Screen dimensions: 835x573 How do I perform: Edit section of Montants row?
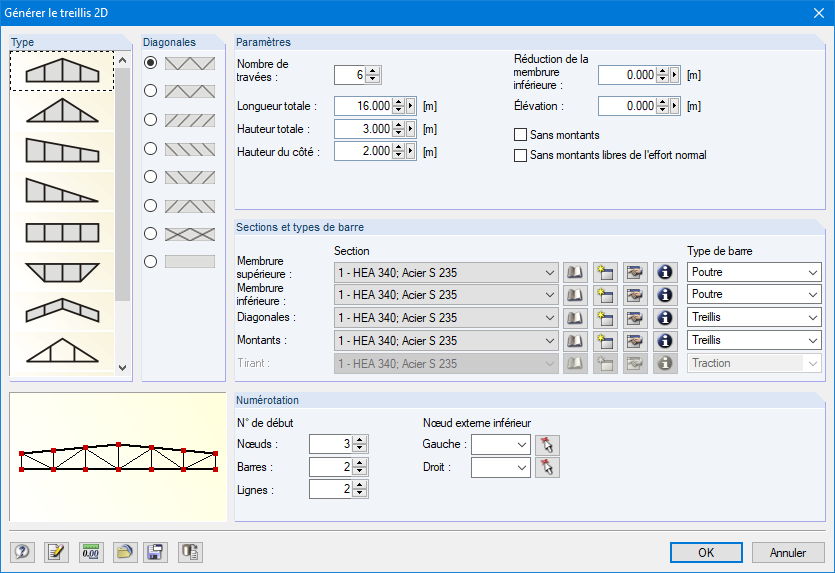[x=635, y=341]
